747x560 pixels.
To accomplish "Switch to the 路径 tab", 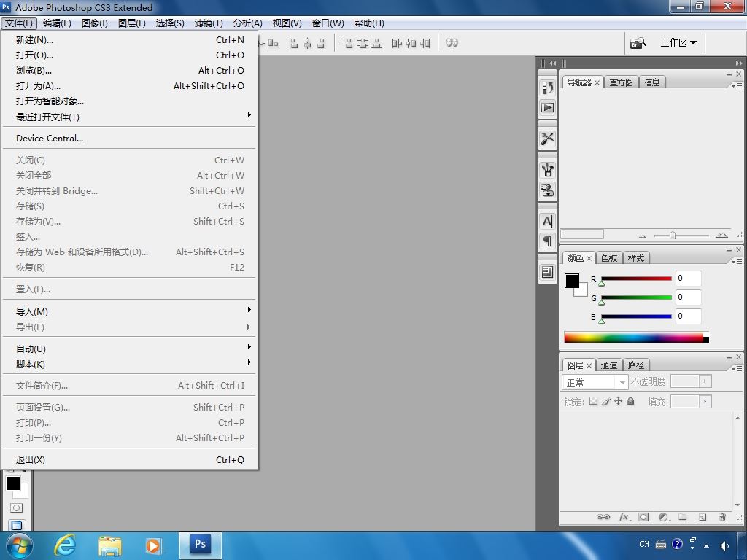I will pos(636,365).
